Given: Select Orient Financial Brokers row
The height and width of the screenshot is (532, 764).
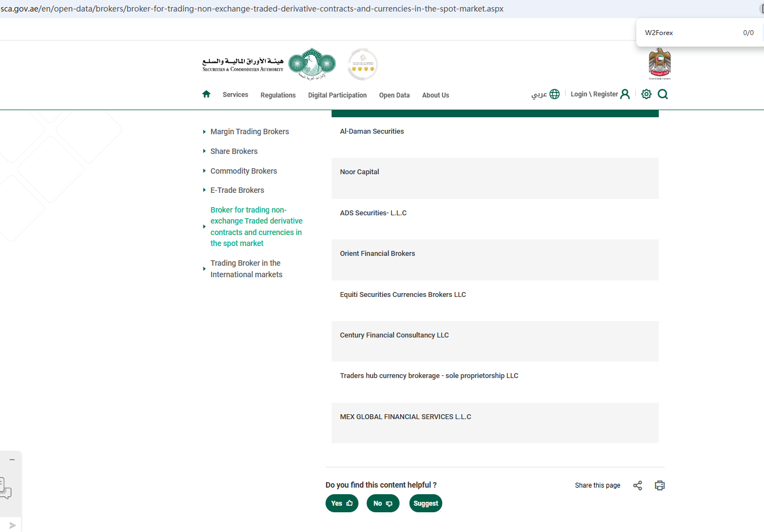Looking at the screenshot, I should [x=495, y=260].
